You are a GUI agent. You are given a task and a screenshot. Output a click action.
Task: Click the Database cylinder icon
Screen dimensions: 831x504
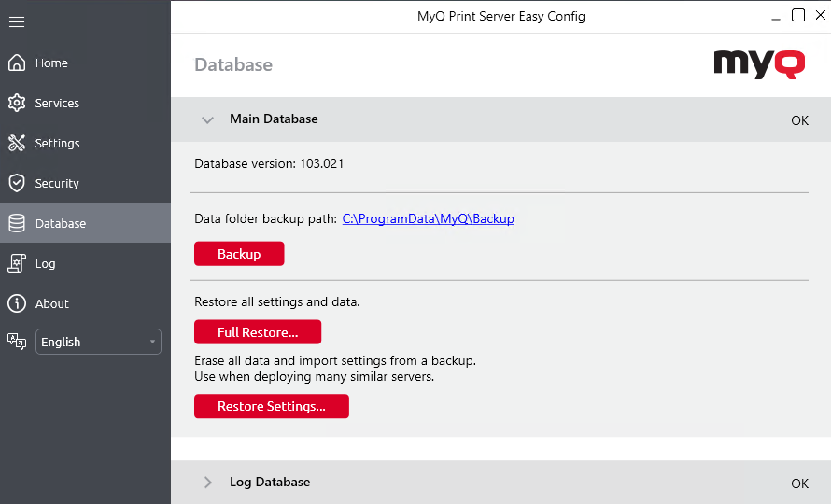(x=17, y=223)
